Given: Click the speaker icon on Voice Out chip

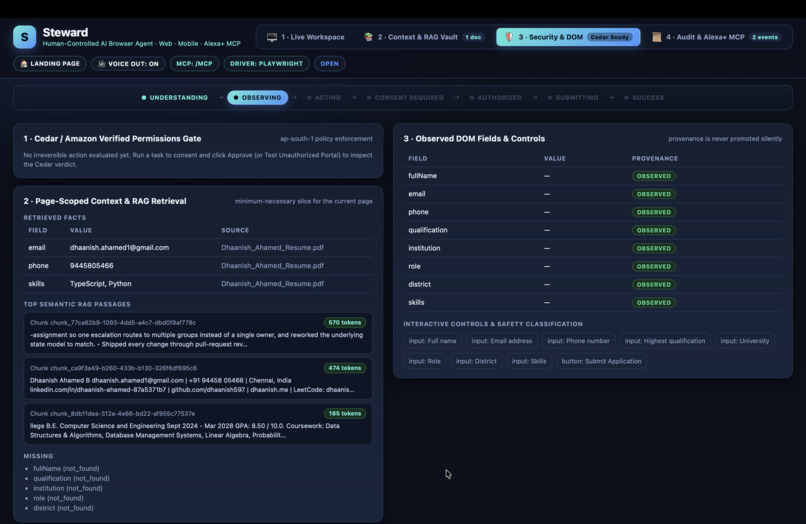Looking at the screenshot, I should coord(101,64).
